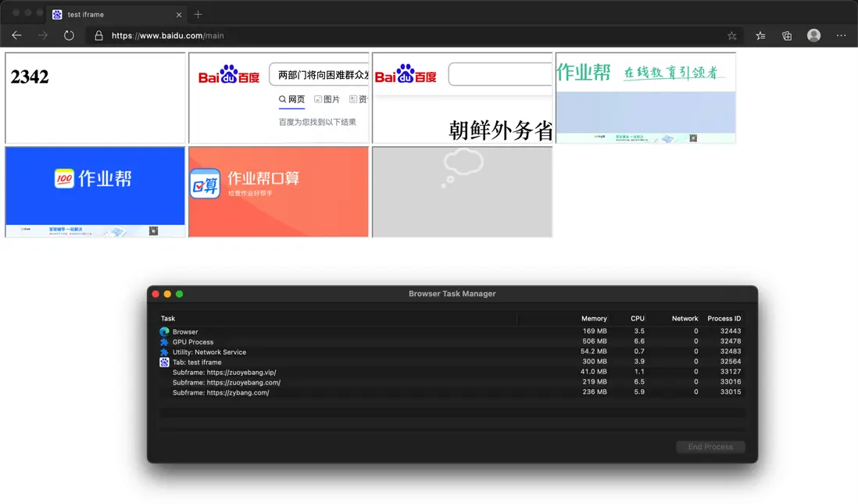Click the 朝鲜外务省 headline text
This screenshot has width=858, height=504.
pyautogui.click(x=500, y=130)
